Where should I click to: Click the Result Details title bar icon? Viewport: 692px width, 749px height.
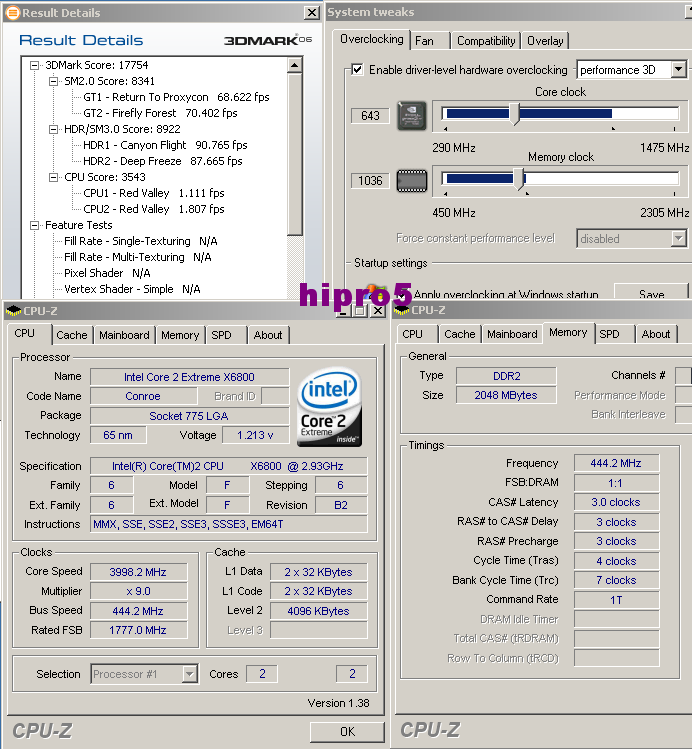pos(12,12)
